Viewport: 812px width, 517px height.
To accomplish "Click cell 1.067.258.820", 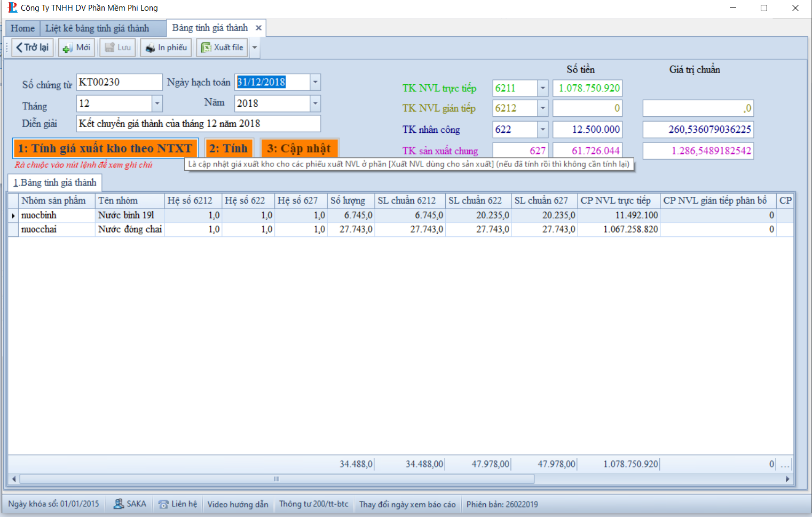I will click(x=619, y=229).
